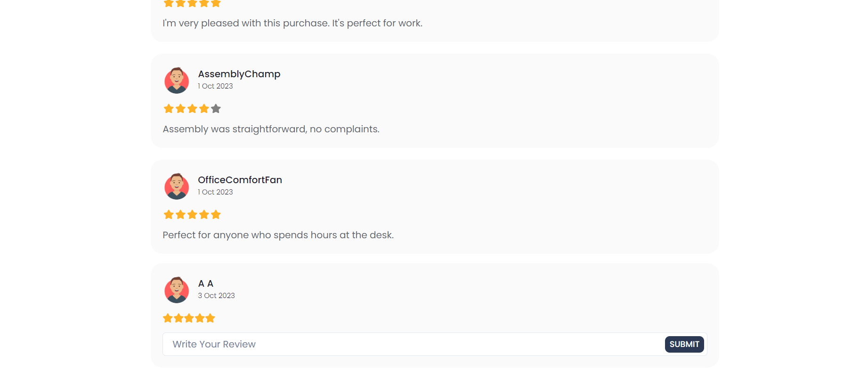Choose four stars in A A's rating
Screen dimensions: 868x387
200,318
